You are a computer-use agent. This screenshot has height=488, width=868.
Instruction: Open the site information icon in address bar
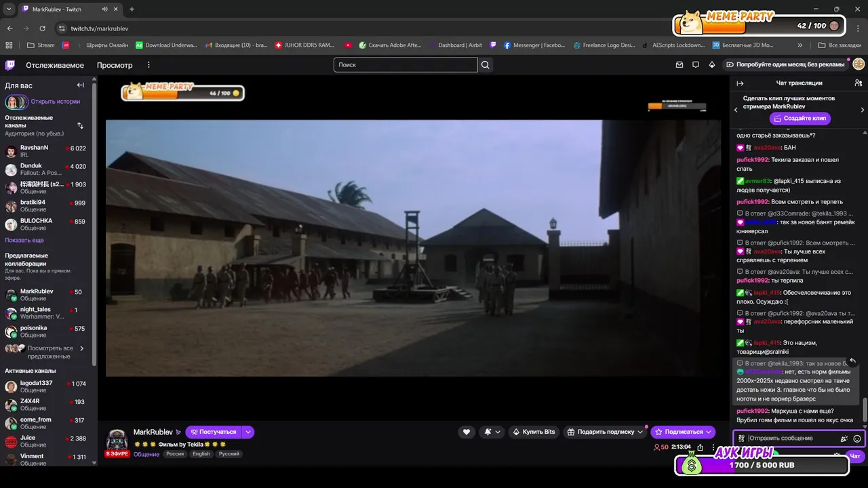point(62,28)
